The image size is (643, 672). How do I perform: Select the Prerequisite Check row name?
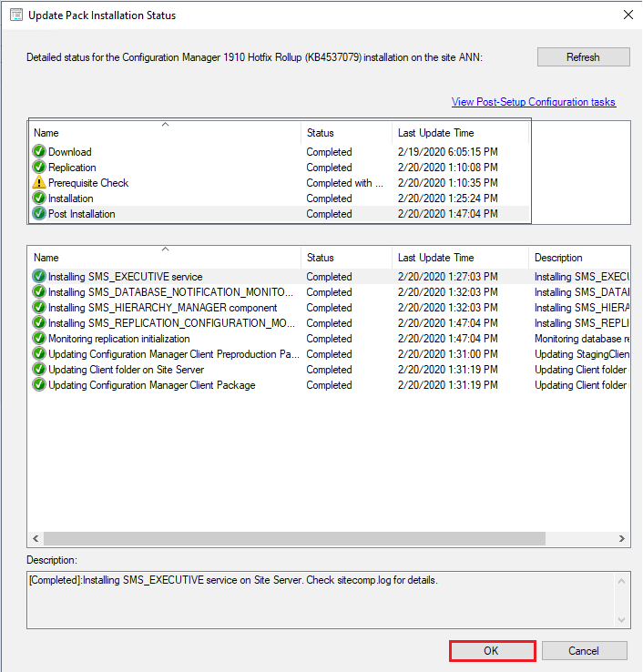[88, 183]
